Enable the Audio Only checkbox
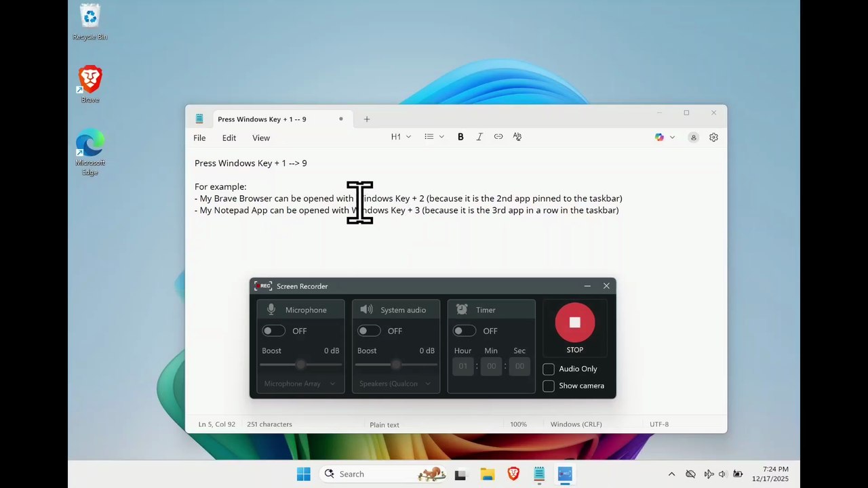868x488 pixels. tap(549, 369)
